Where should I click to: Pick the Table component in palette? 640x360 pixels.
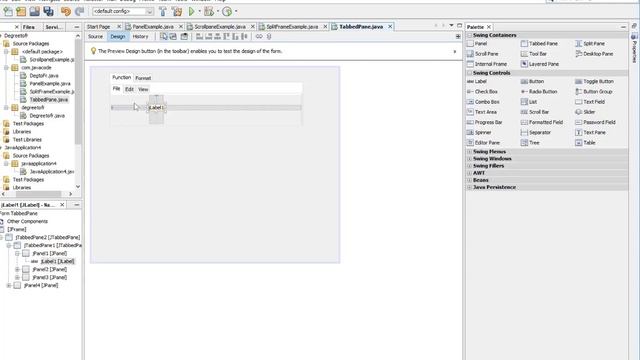coord(585,143)
